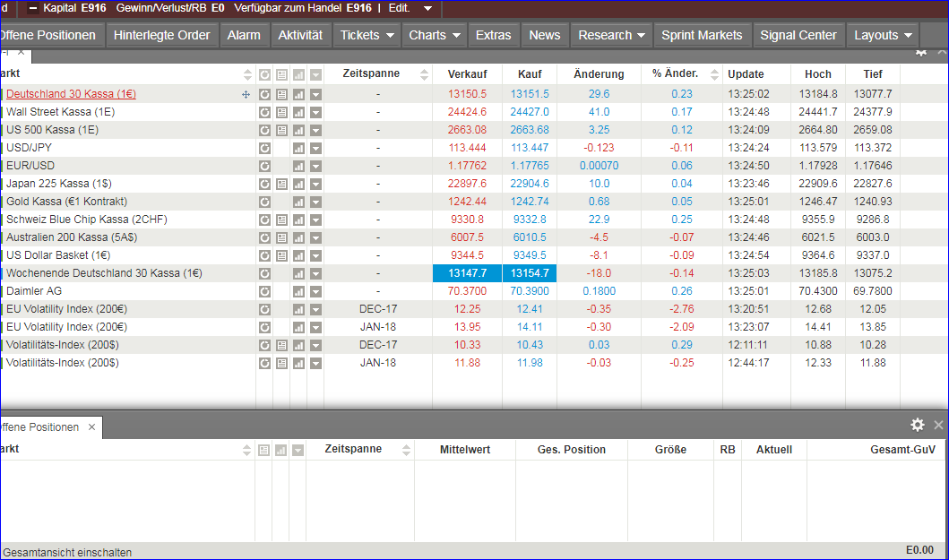Image resolution: width=949 pixels, height=560 pixels.
Task: Open Hinterlegte Order menu item
Action: [x=161, y=35]
